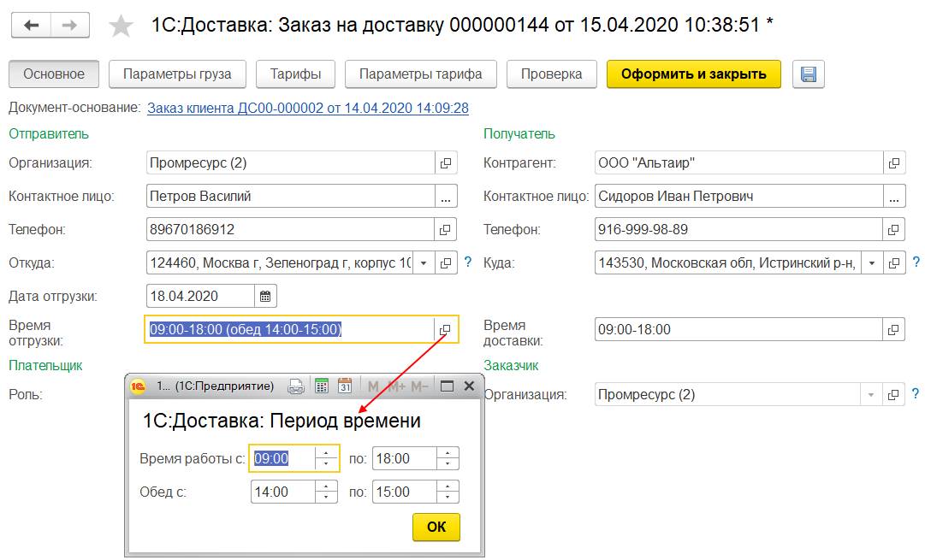Screen dimensions: 925x560
Task: Adjust the Время работы с 09:00 spinner
Action: [326, 458]
